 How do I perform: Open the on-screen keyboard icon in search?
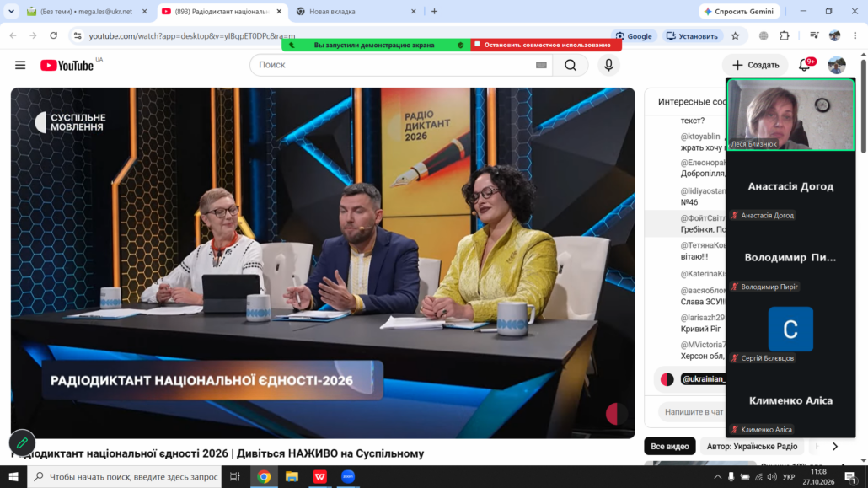point(541,66)
